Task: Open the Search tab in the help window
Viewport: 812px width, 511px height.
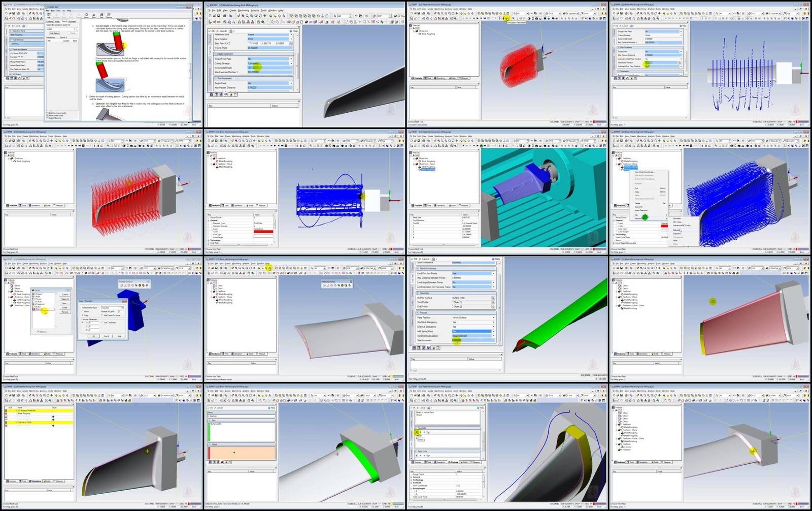Action: (x=64, y=21)
